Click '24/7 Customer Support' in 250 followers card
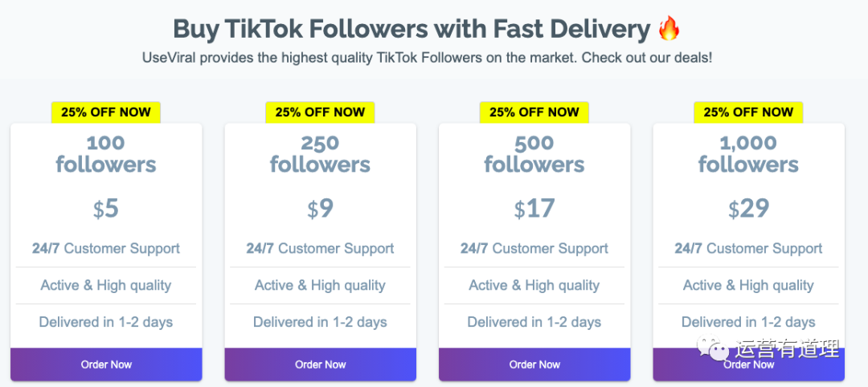Screen dimensions: 868x387 [320, 249]
